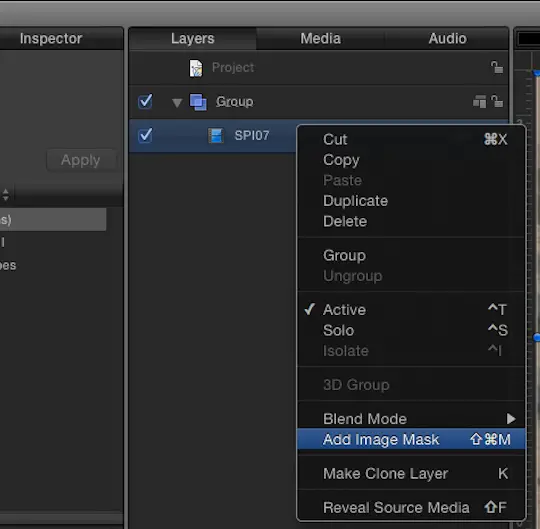540x529 pixels.
Task: Choose Group in the context menu
Action: (x=411, y=255)
